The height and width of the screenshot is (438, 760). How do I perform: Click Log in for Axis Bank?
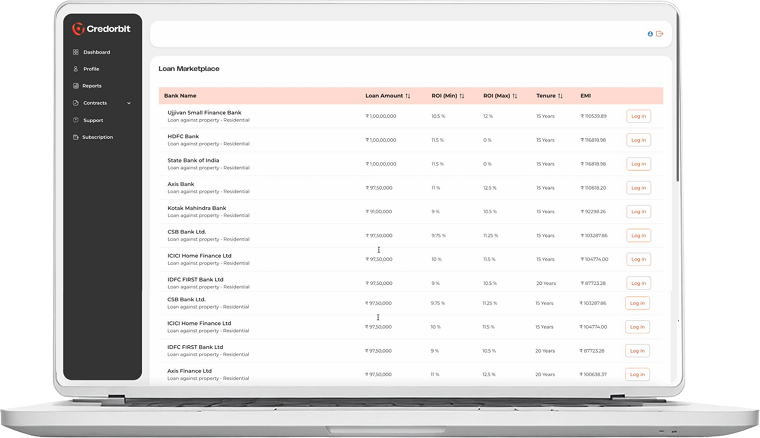[x=638, y=188]
